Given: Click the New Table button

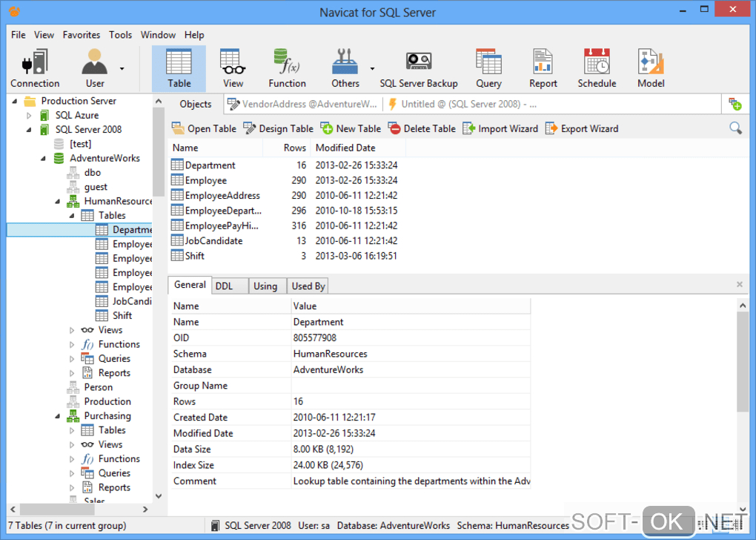Looking at the screenshot, I should click(351, 128).
